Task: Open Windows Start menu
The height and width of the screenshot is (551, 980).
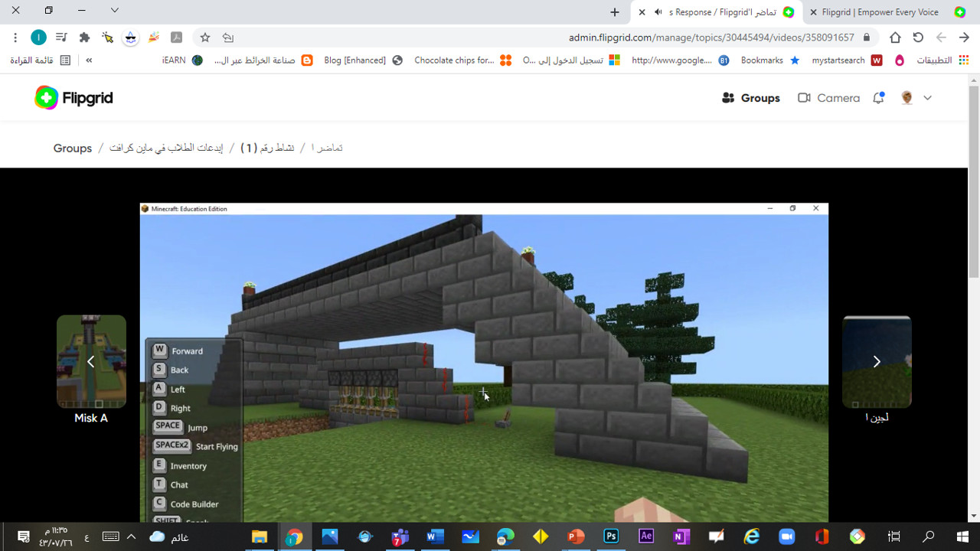Action: point(963,536)
